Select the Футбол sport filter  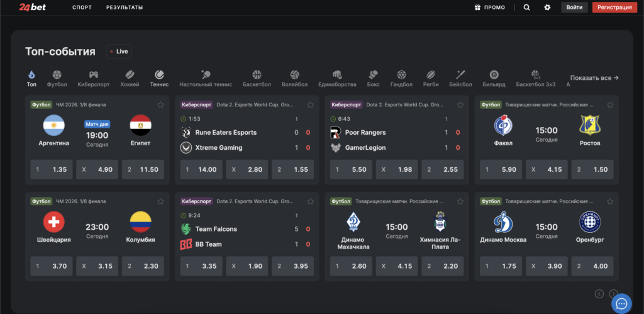[x=57, y=79]
